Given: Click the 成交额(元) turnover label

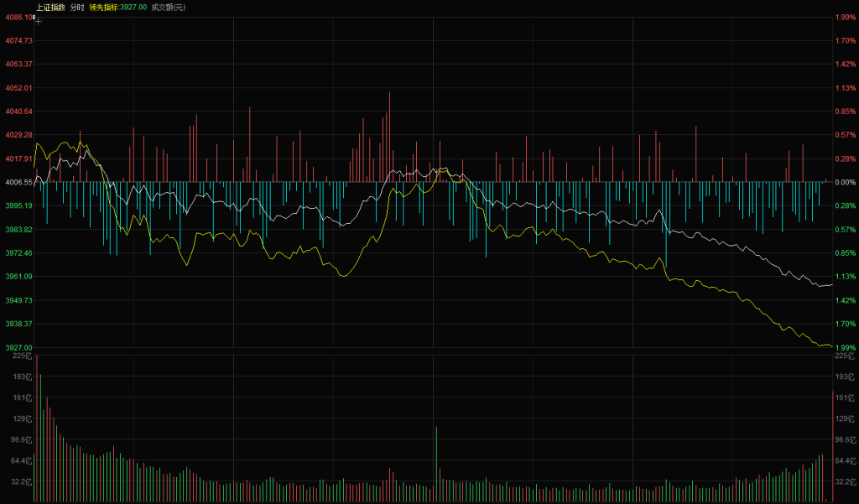Looking at the screenshot, I should point(168,7).
